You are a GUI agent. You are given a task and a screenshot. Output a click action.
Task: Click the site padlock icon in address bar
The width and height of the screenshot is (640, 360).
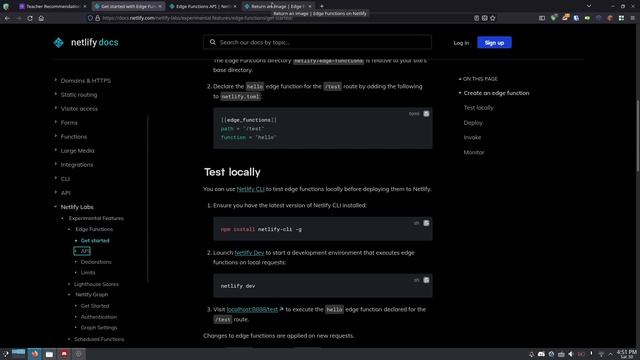coord(98,18)
